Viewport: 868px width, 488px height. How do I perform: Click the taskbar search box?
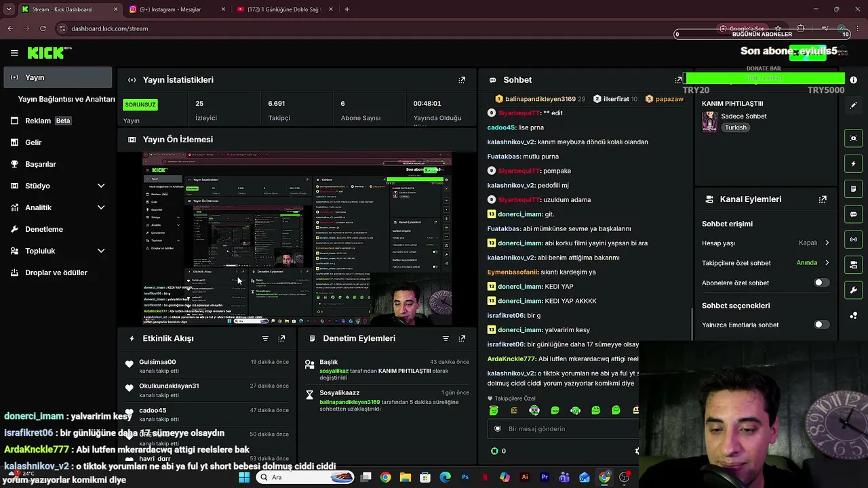coord(304,477)
